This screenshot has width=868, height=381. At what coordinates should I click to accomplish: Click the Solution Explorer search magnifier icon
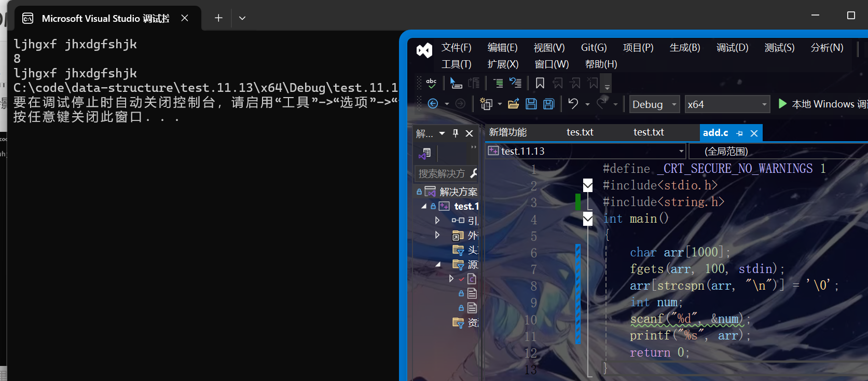473,173
